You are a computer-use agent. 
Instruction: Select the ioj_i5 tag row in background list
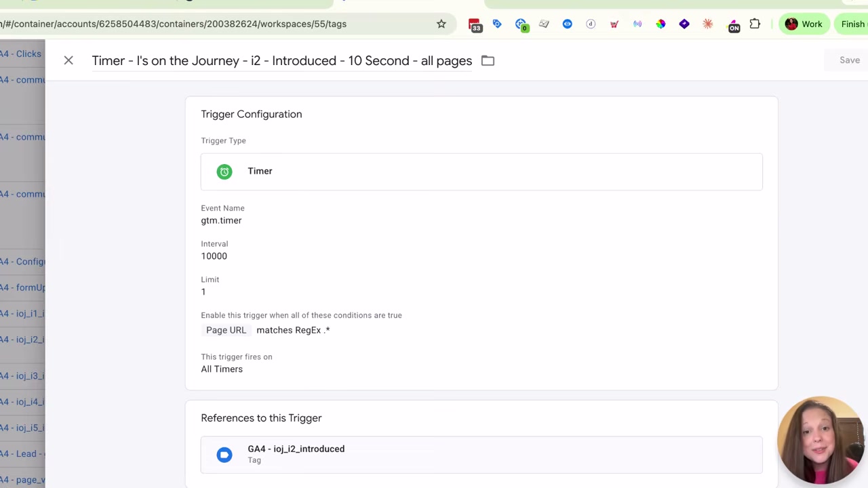22,428
